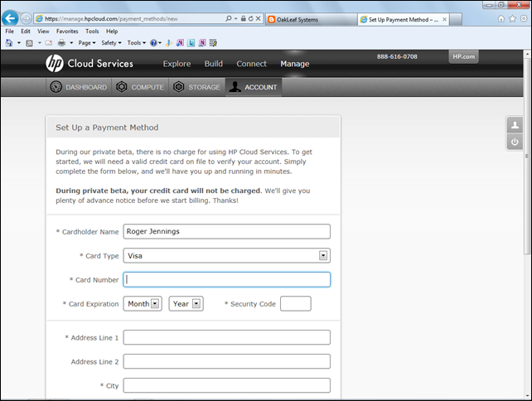Click the Security Code field
Viewport: 532px width, 401px height.
[x=296, y=303]
